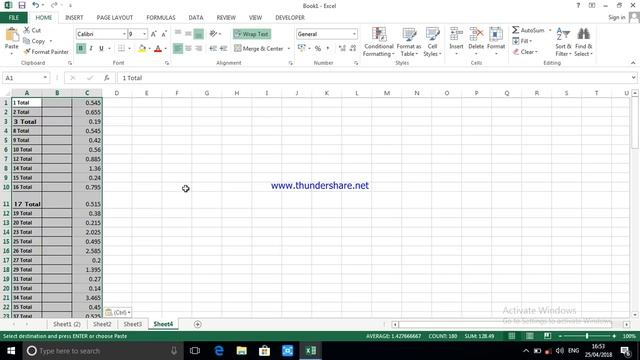Image resolution: width=640 pixels, height=360 pixels.
Task: Click Sign in link
Action: coord(617,17)
